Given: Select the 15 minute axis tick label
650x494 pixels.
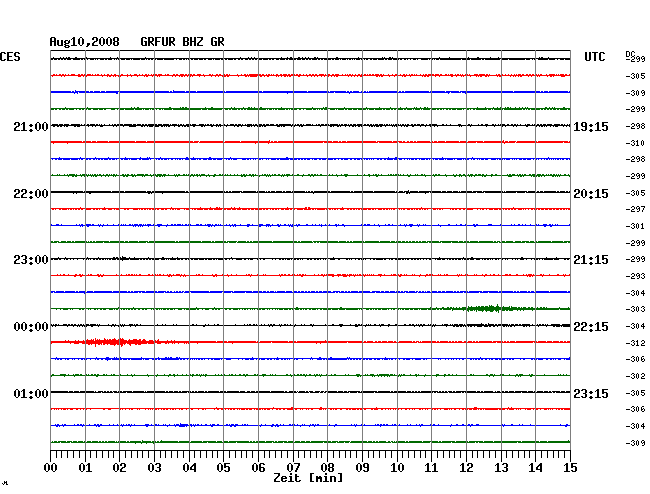Looking at the screenshot, I should point(570,467).
